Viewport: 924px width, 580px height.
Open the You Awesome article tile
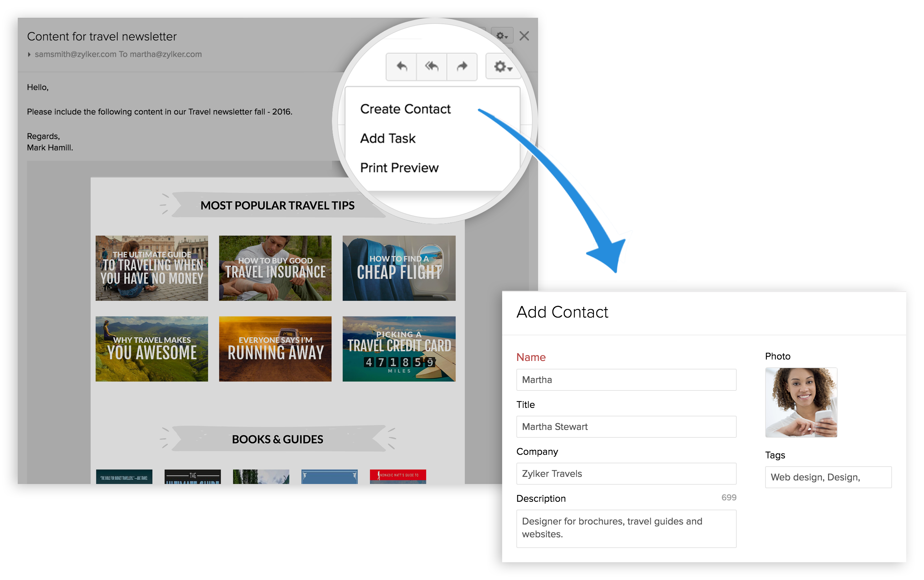[x=152, y=349]
